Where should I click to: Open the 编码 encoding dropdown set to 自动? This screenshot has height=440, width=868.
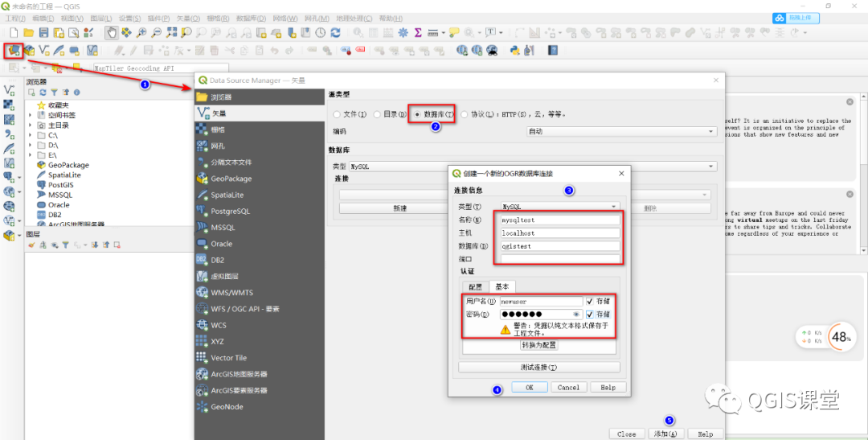click(x=621, y=132)
